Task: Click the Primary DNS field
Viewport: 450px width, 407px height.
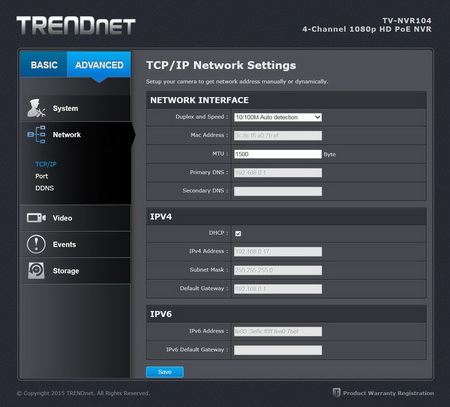Action: 278,173
